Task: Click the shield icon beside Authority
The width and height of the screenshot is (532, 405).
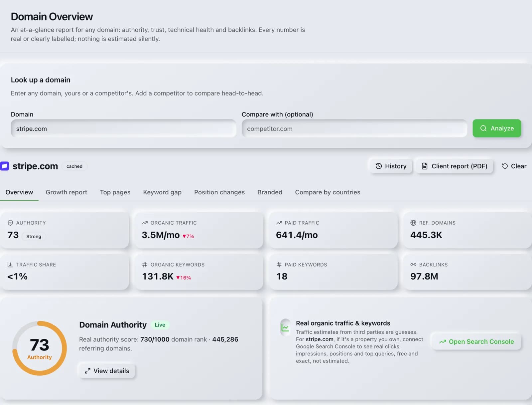Action: [x=10, y=223]
